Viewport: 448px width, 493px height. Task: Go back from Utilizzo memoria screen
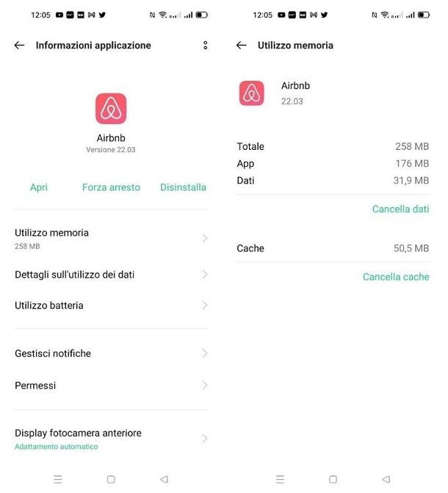click(242, 46)
